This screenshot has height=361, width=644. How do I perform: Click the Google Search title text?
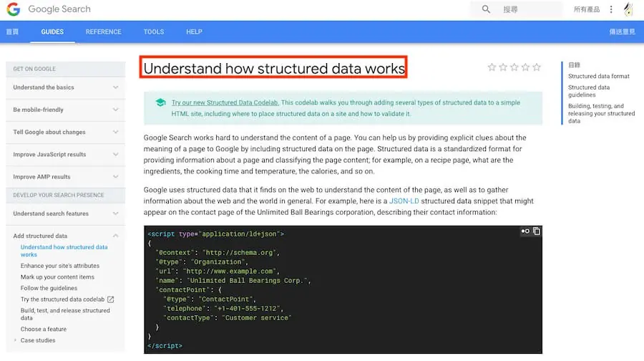pos(59,9)
